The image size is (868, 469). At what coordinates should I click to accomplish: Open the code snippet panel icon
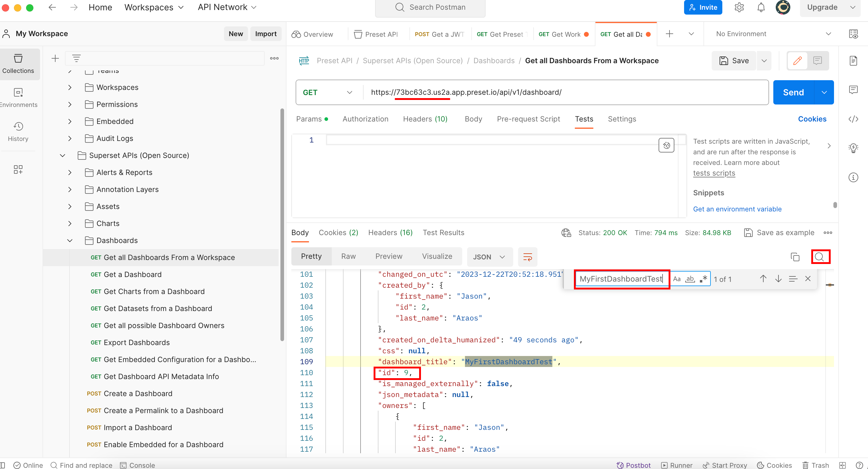pyautogui.click(x=853, y=119)
